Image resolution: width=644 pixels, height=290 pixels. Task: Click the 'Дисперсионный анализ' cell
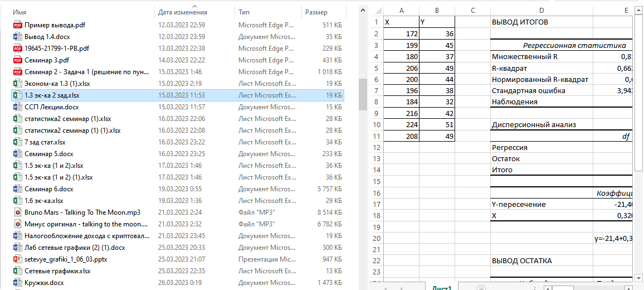tap(541, 124)
